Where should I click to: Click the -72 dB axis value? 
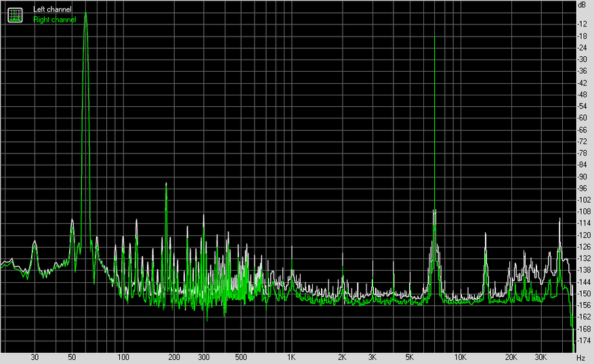click(582, 141)
